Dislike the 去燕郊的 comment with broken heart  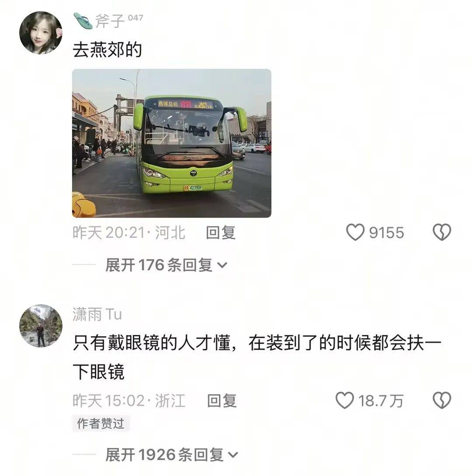442,232
